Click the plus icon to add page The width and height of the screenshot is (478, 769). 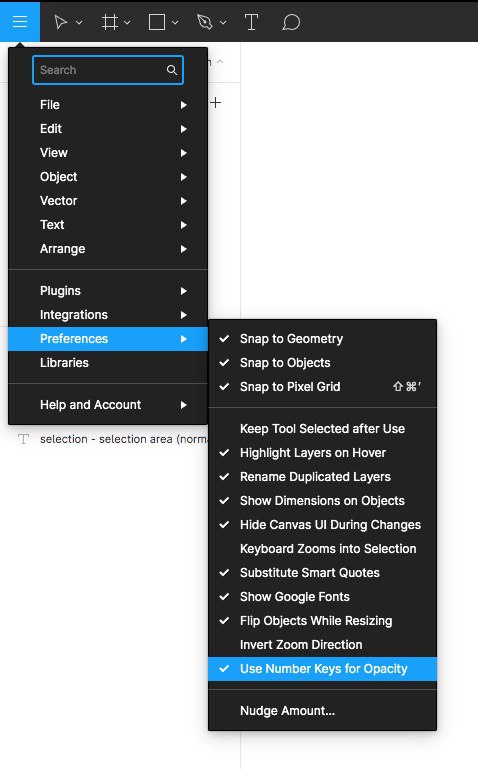(x=215, y=103)
